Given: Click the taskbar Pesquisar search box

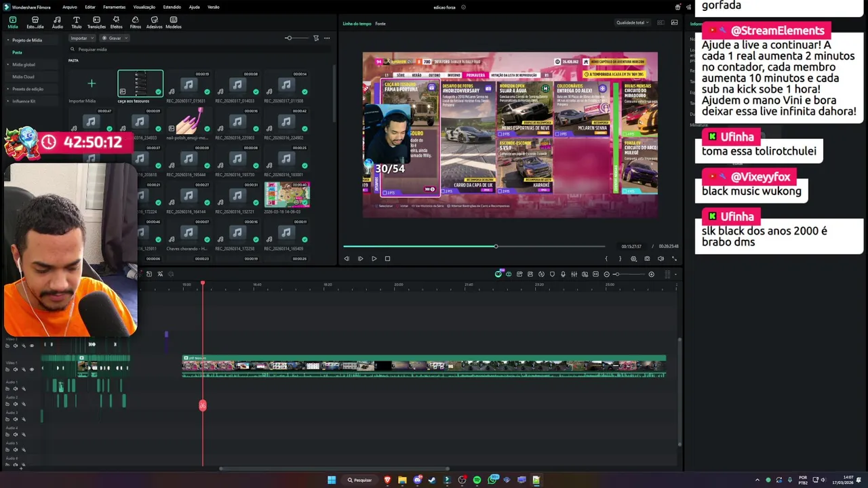Looking at the screenshot, I should [360, 480].
